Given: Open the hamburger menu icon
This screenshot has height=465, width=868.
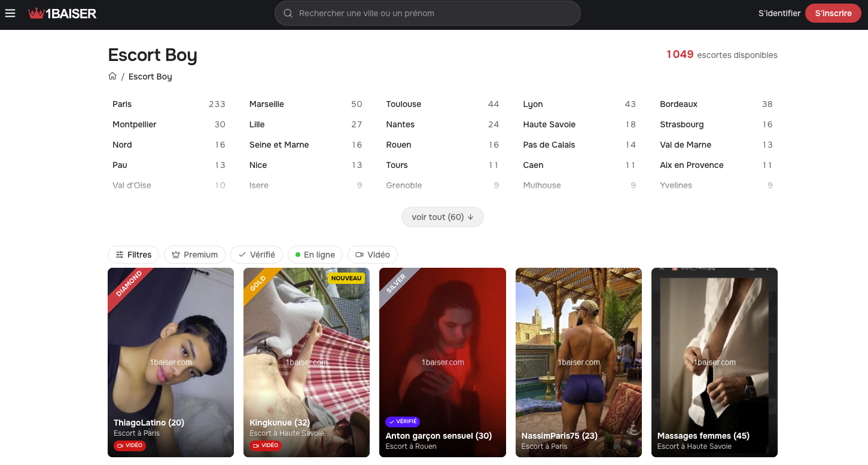Looking at the screenshot, I should (10, 13).
